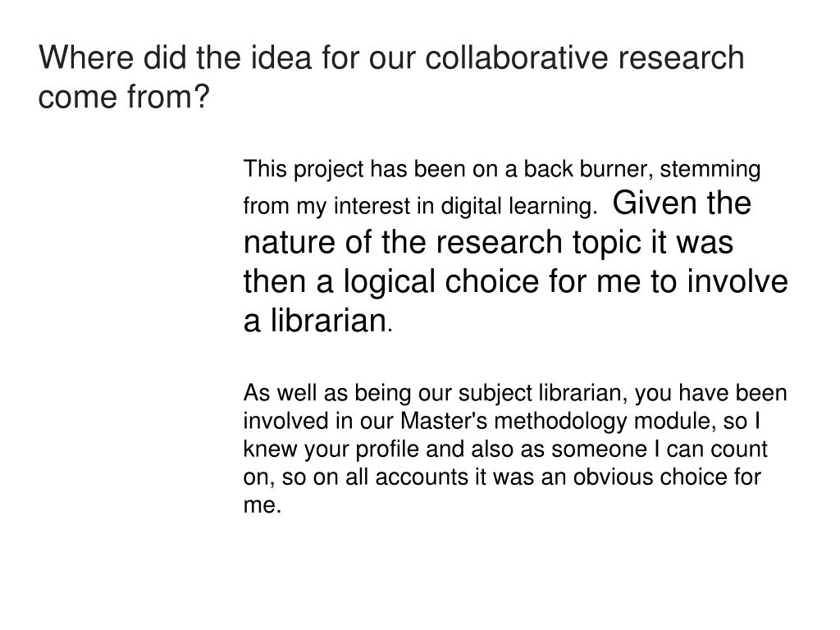This screenshot has height=630, width=840.
Task: Click the text 'from my interest in digital learning'
Action: pos(421,206)
